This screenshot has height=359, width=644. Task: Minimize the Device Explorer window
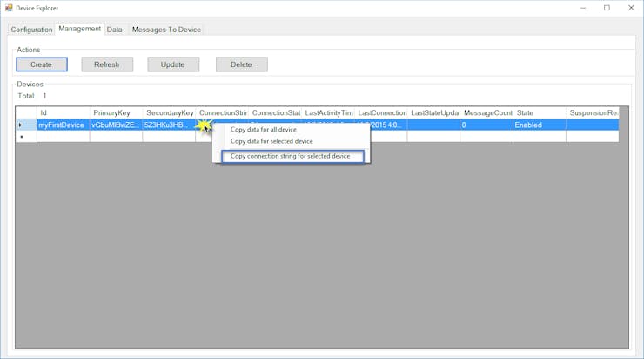point(583,8)
